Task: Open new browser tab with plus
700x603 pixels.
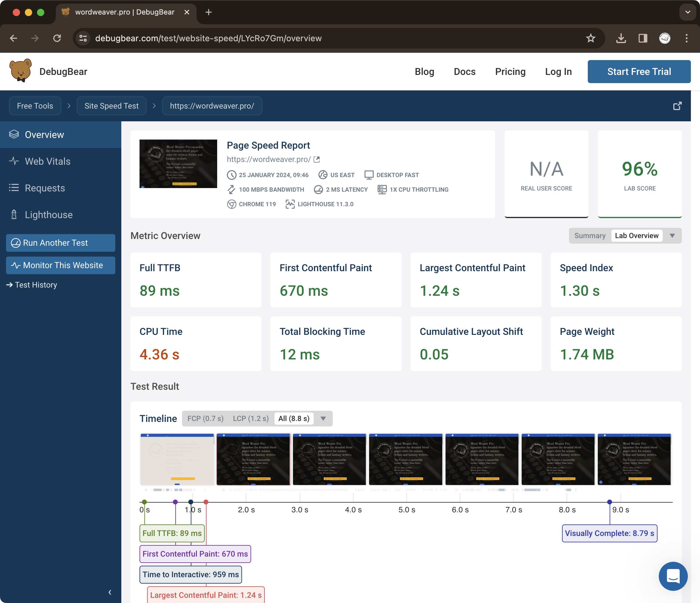Action: [x=208, y=12]
